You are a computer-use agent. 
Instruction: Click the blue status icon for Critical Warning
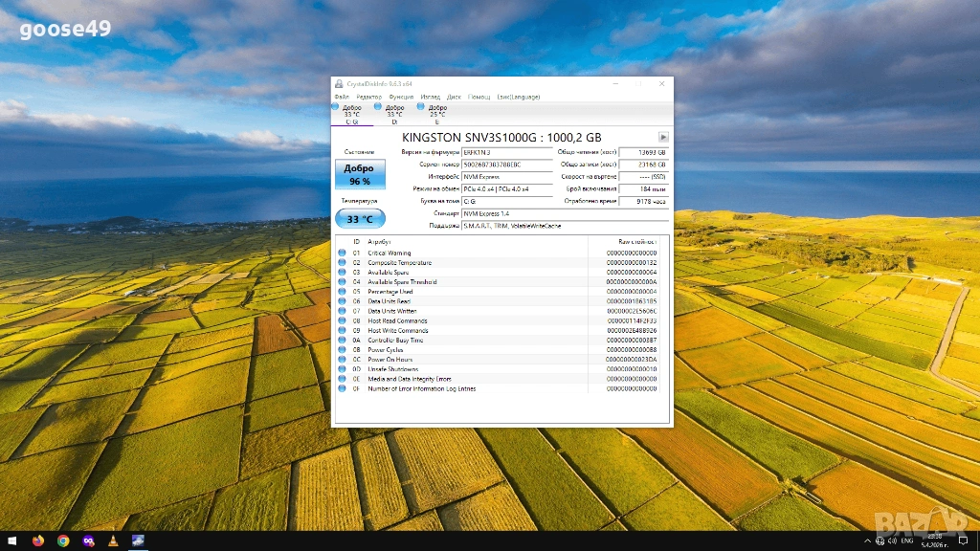click(343, 253)
